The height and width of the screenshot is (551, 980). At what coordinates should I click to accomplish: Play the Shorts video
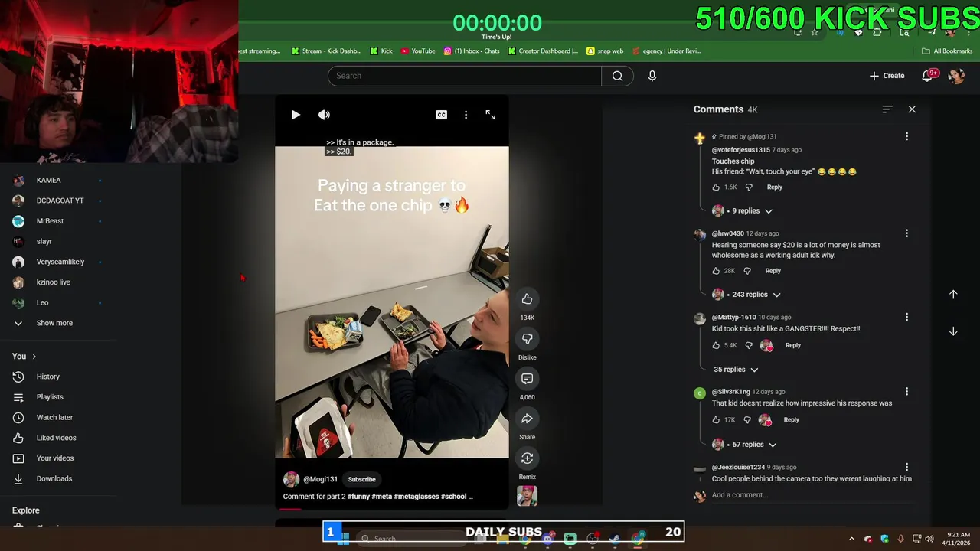pyautogui.click(x=296, y=115)
